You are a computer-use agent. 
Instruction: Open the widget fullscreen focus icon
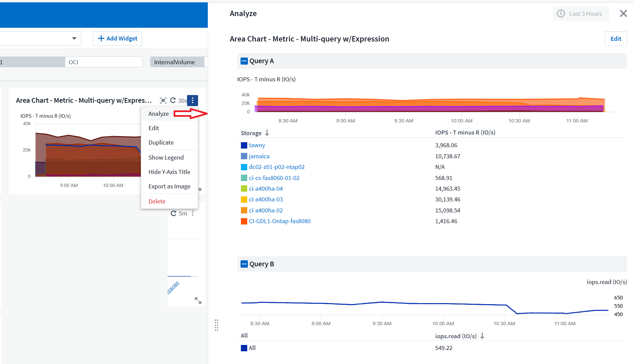point(163,100)
